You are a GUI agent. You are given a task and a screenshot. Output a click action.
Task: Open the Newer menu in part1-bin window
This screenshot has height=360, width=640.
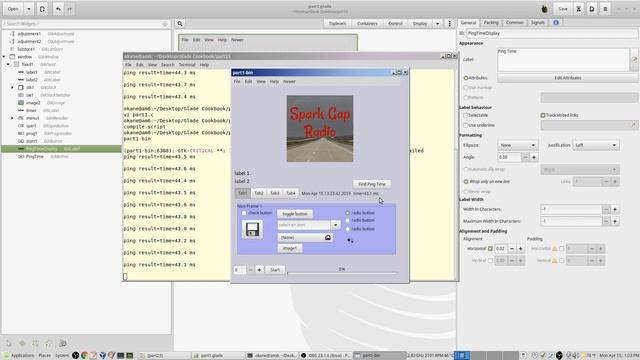coord(289,82)
